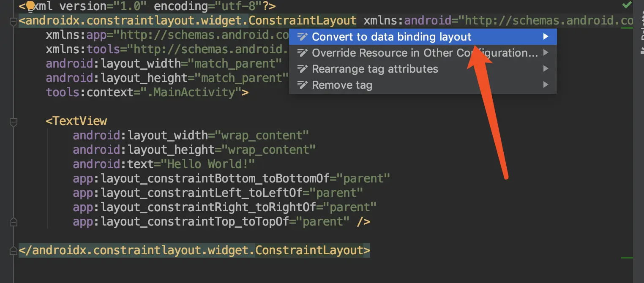
Task: Click the xmlns:app attribute
Action: [167, 35]
